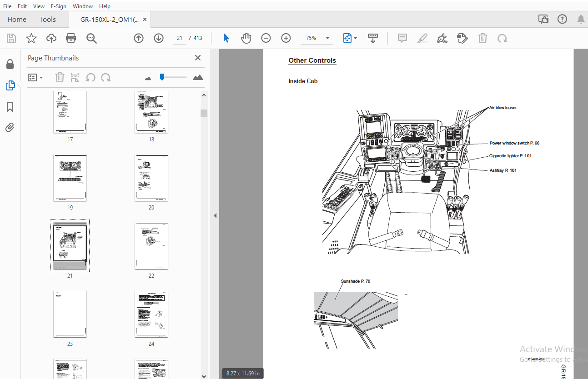Close the GR-150XL-2_OM1 document tab

[145, 20]
